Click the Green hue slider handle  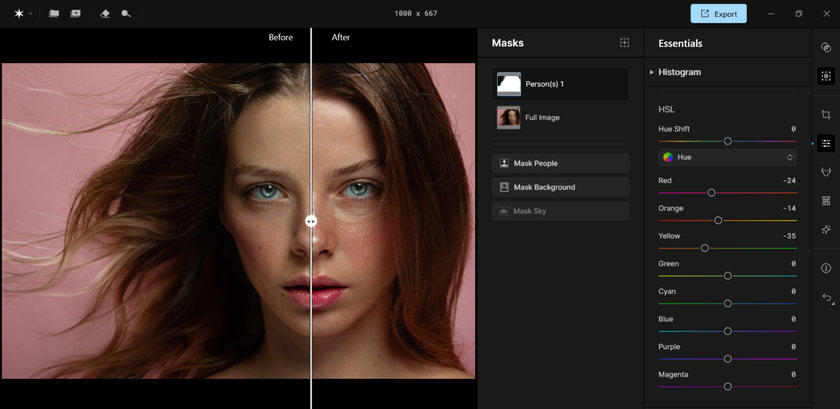(728, 276)
